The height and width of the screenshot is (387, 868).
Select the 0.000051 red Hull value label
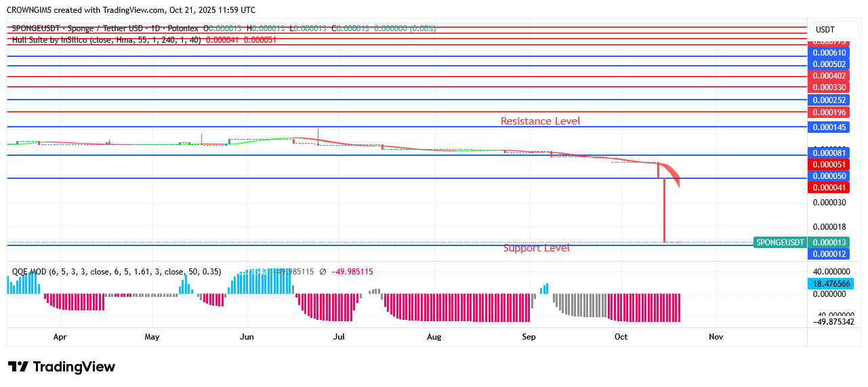[x=829, y=165]
